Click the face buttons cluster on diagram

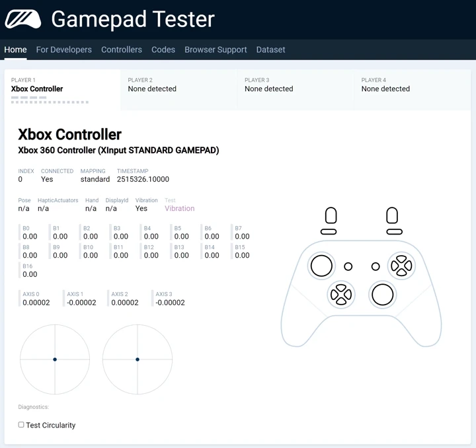(401, 266)
